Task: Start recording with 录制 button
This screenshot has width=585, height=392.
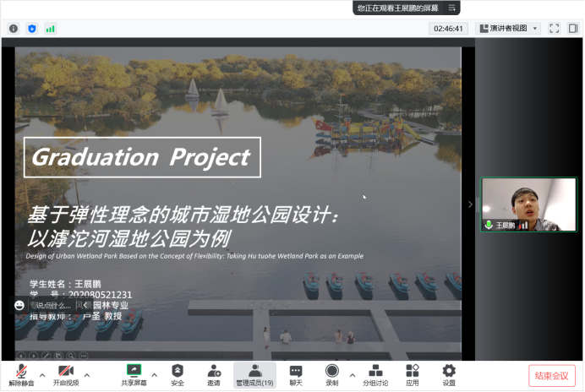Action: coord(331,375)
